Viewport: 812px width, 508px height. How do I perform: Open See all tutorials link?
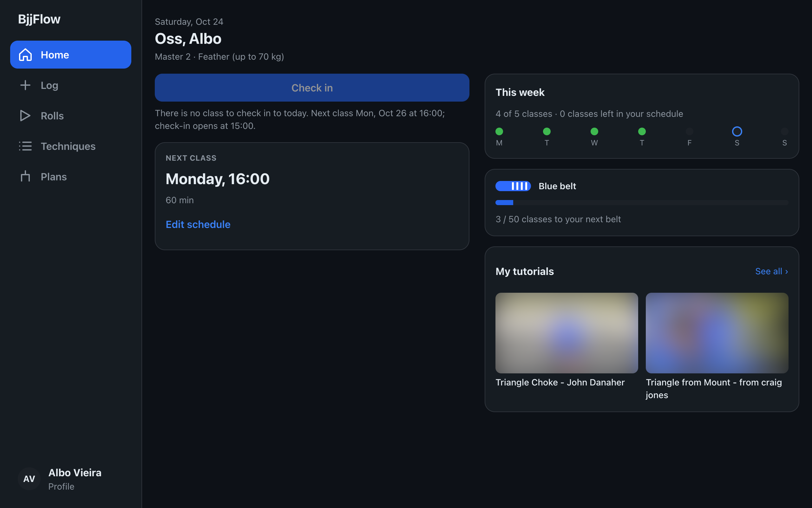coord(771,271)
